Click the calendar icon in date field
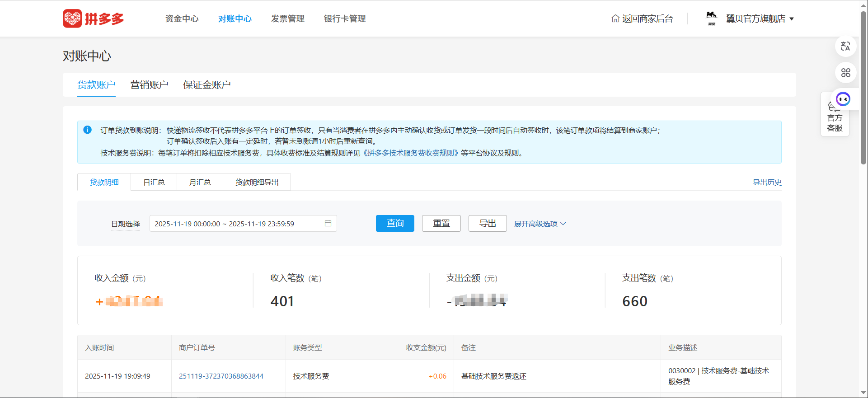Image resolution: width=868 pixels, height=398 pixels. point(328,223)
